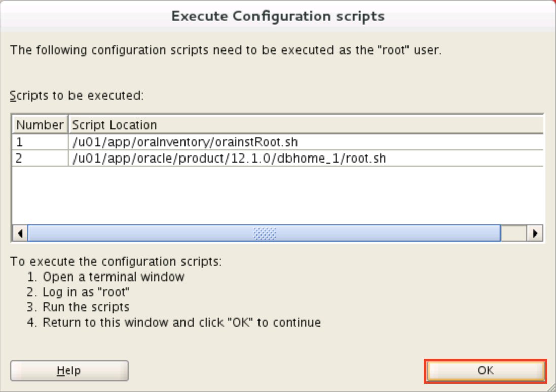
Task: Click the number 1 cell
Action: (x=40, y=142)
